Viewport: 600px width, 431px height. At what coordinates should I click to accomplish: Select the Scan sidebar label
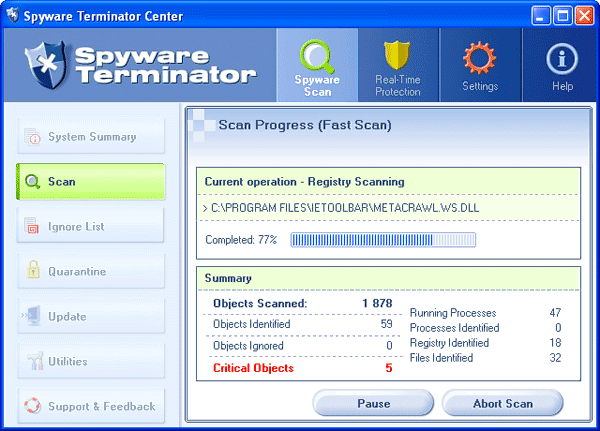62,181
